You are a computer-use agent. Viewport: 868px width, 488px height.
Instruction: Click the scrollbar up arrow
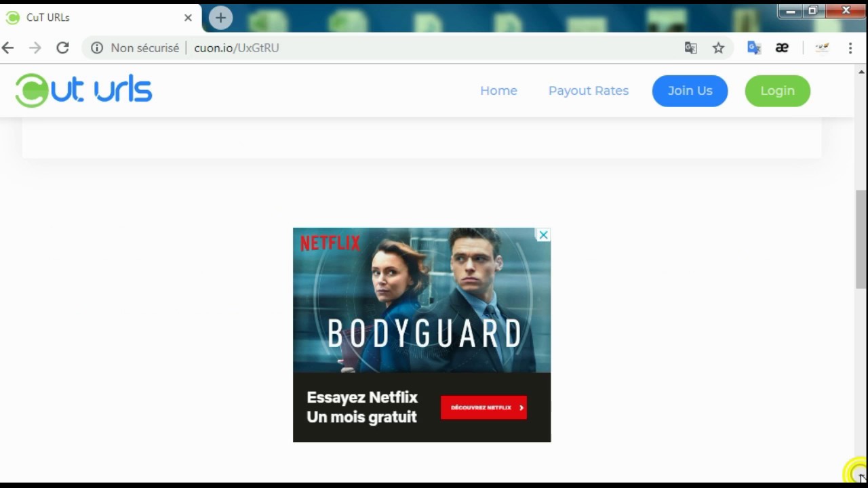861,72
